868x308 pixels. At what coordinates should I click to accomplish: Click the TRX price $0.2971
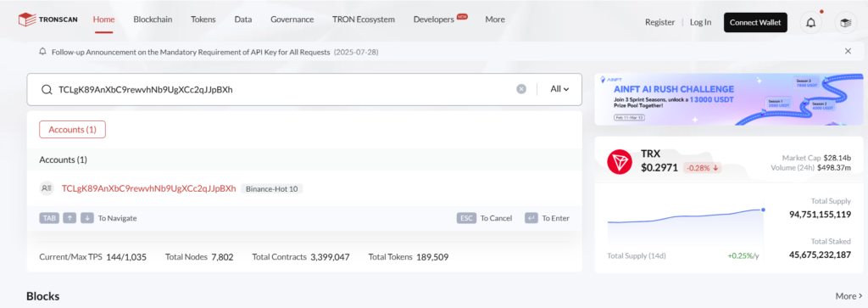tap(659, 167)
